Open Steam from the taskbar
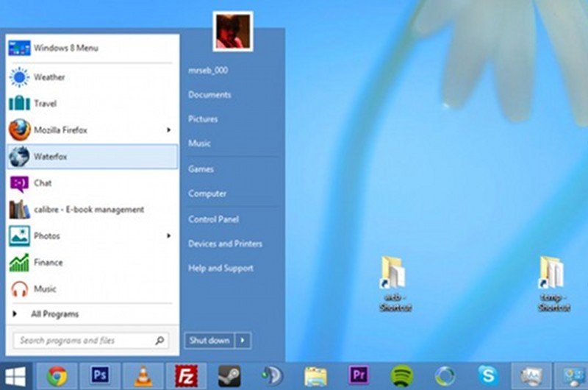The width and height of the screenshot is (588, 390). tap(229, 376)
